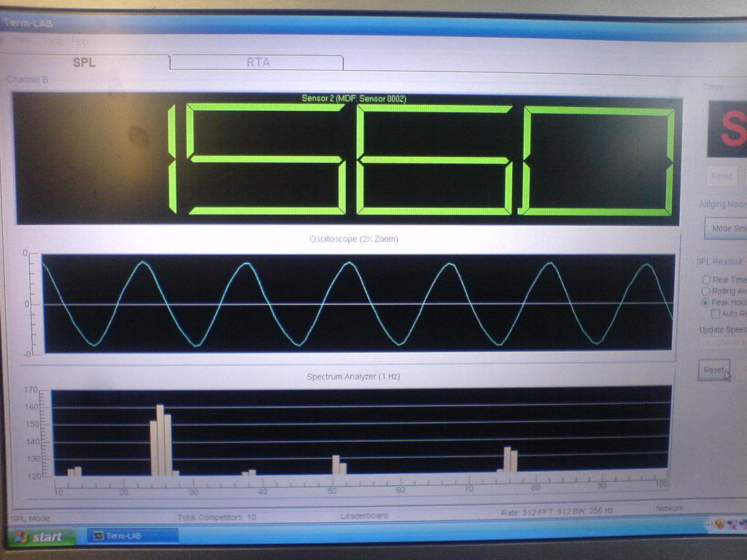The width and height of the screenshot is (747, 560).
Task: Open the Tools menu
Action: pos(53,42)
